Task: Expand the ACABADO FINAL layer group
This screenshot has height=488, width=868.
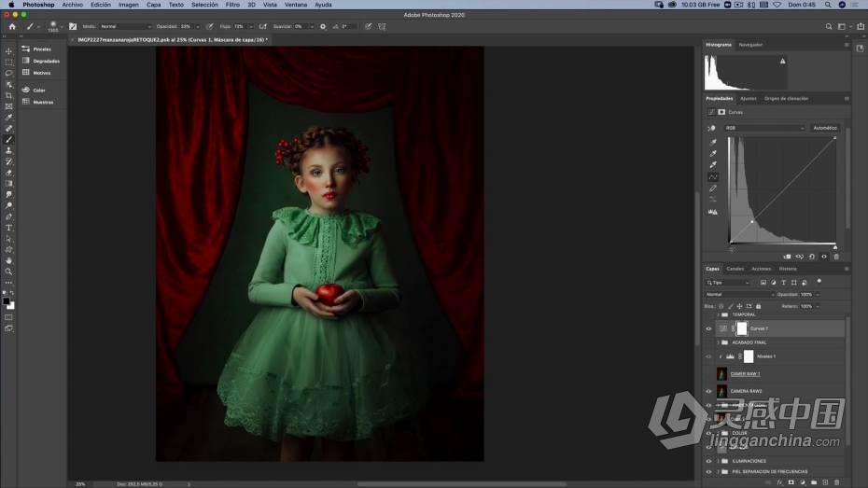Action: click(719, 342)
